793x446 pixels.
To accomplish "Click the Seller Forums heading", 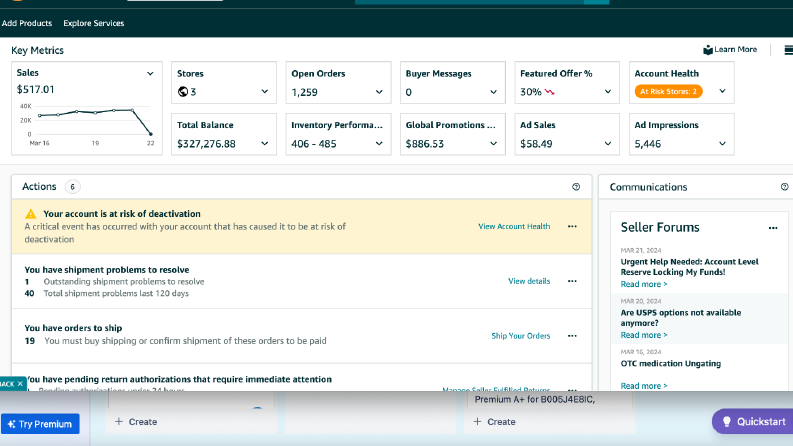I will [660, 228].
